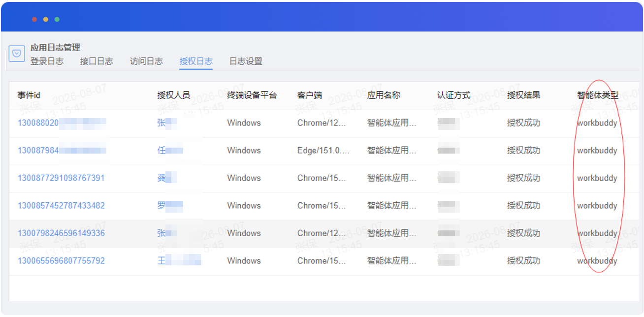Click the 罗 authorized person link
This screenshot has width=644, height=317.
pyautogui.click(x=170, y=206)
